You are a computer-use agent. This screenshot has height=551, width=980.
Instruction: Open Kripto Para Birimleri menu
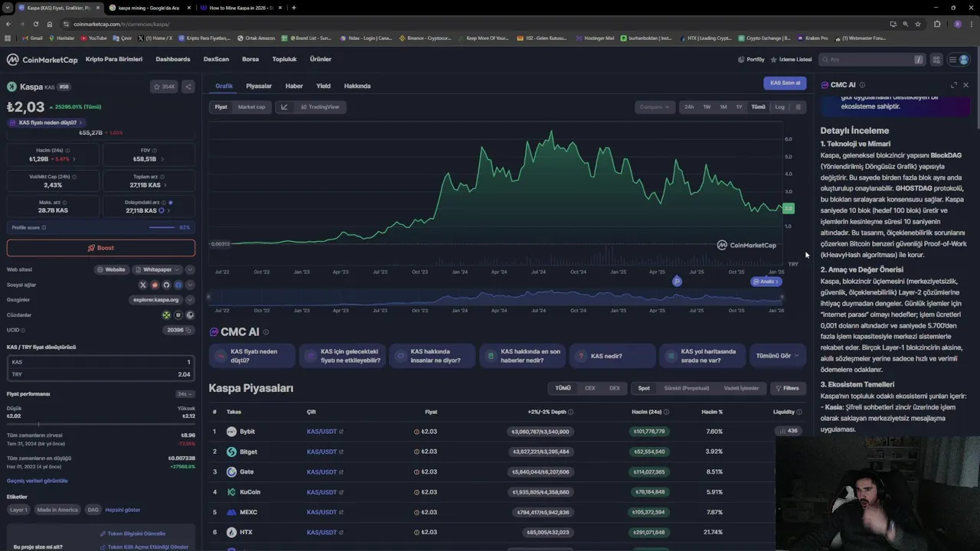point(114,60)
